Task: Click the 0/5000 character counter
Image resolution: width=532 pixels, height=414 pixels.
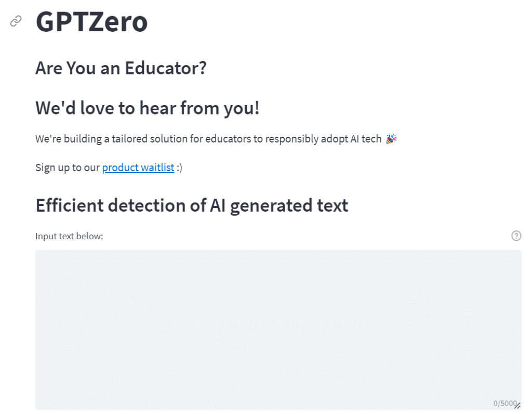Action: coord(504,403)
